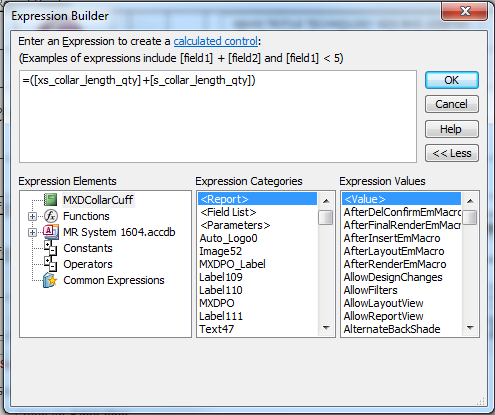Expand the Functions tree node
Image resolution: width=495 pixels, height=415 pixels.
pos(32,216)
